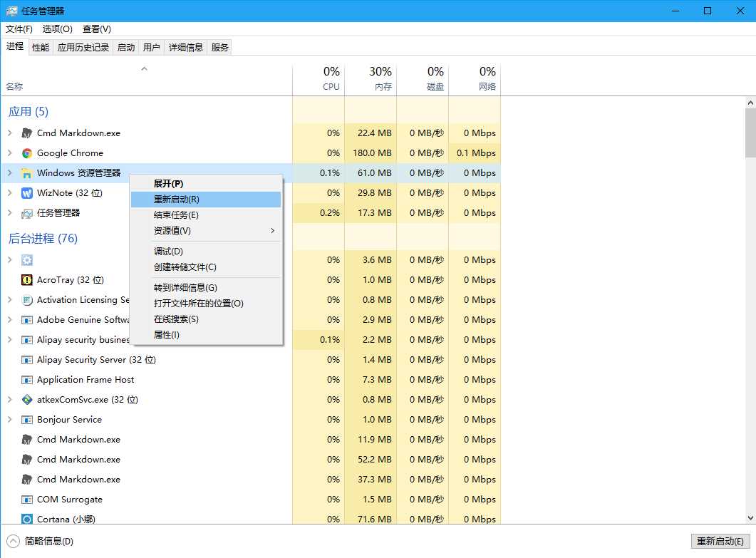Expand the Google Chrome process group
This screenshot has width=756, height=558.
tap(9, 153)
